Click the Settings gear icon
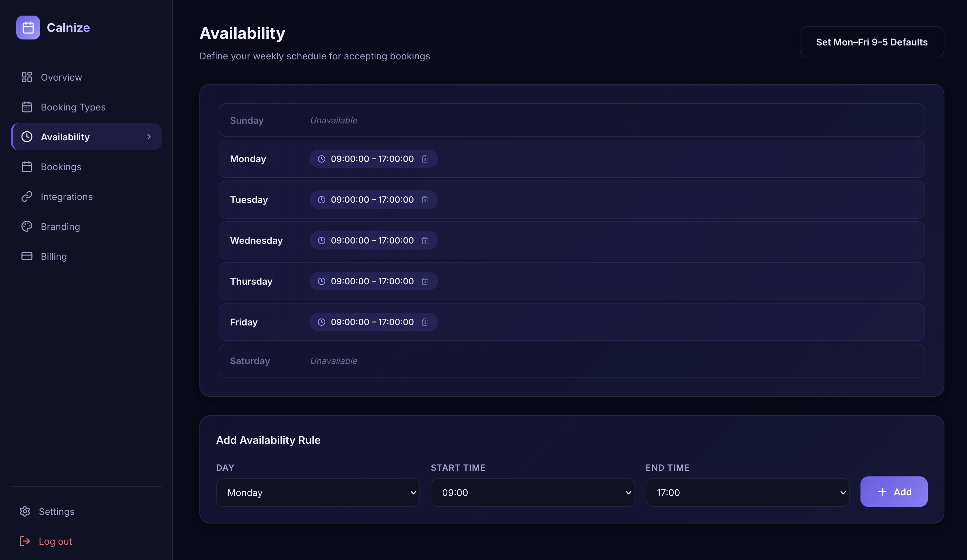The image size is (967, 560). (25, 511)
